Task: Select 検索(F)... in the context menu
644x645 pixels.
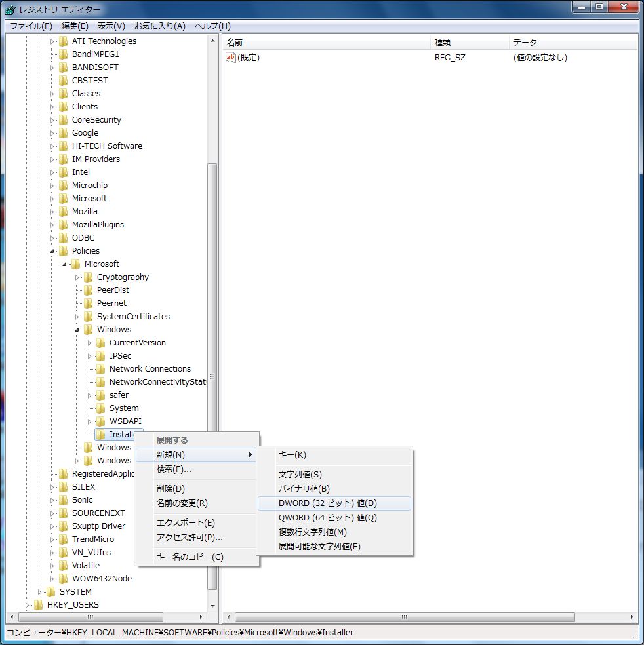Action: (196, 469)
